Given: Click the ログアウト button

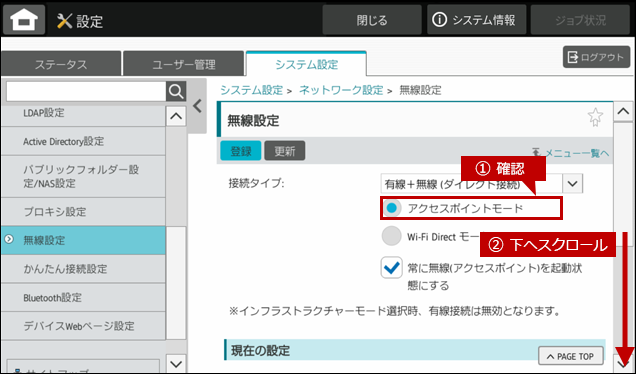Looking at the screenshot, I should pyautogui.click(x=596, y=57).
